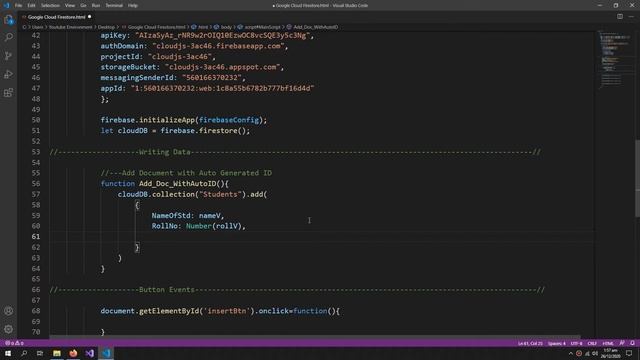Screen dimensions: 640x360
Task: Change end of line sequence CRLF
Action: 592,343
